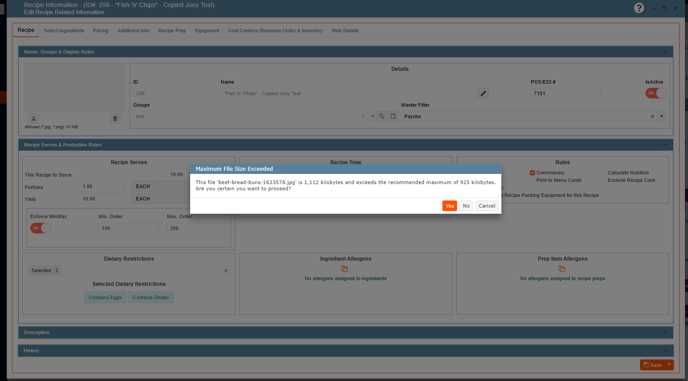Click the POS/EDI # field 7151
Screen dimensions: 688x381
[565, 93]
